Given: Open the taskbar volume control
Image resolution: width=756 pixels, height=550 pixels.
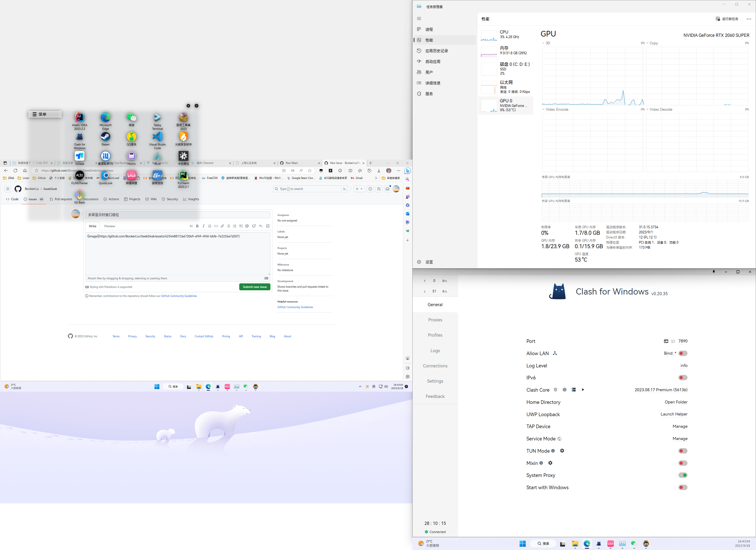Looking at the screenshot, I should 386,387.
